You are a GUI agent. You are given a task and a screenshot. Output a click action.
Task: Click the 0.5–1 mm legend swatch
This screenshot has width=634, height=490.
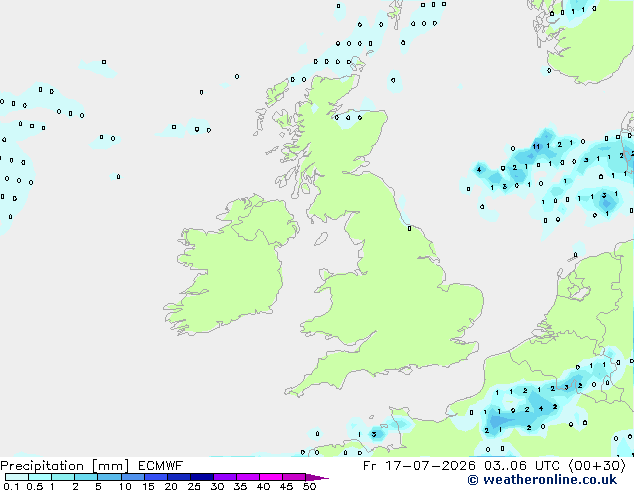(x=40, y=477)
